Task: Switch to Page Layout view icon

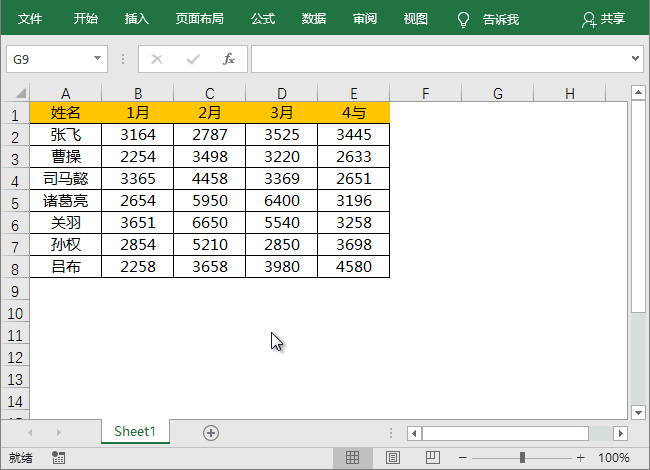Action: click(393, 458)
